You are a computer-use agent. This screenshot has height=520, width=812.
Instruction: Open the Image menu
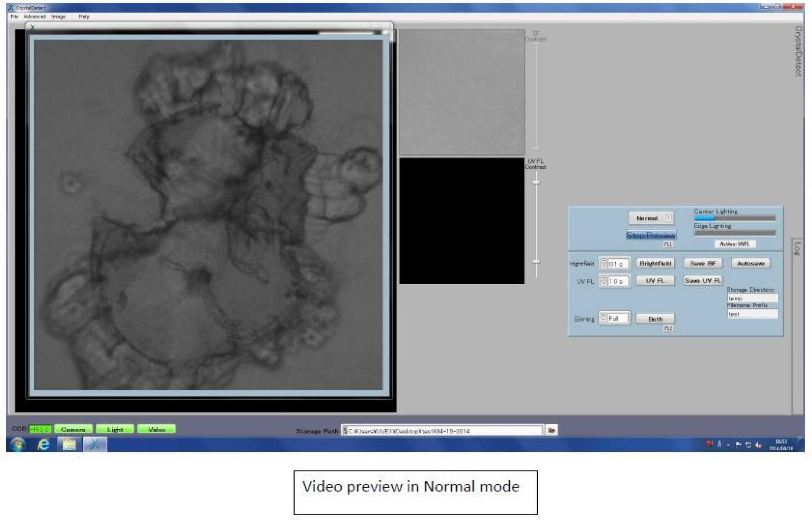(x=58, y=16)
